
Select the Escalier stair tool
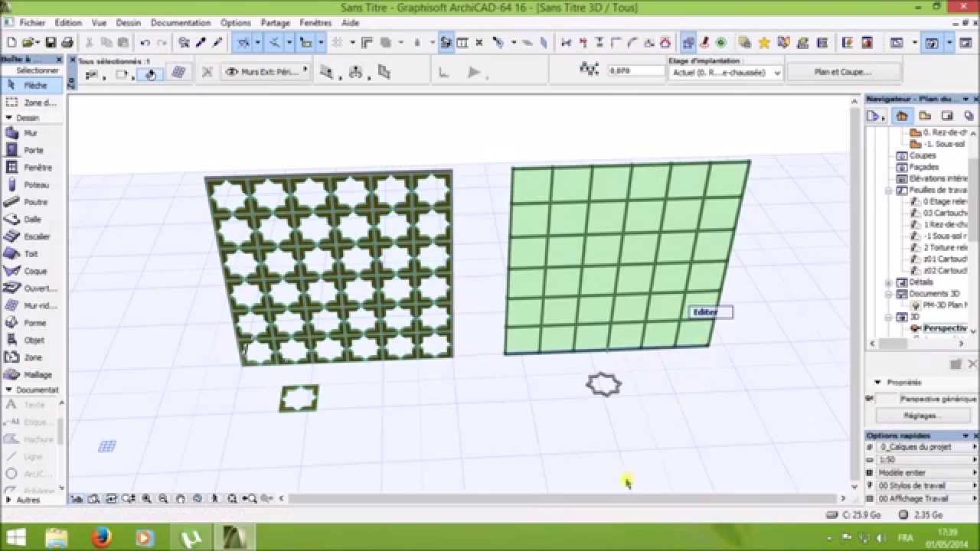31,236
